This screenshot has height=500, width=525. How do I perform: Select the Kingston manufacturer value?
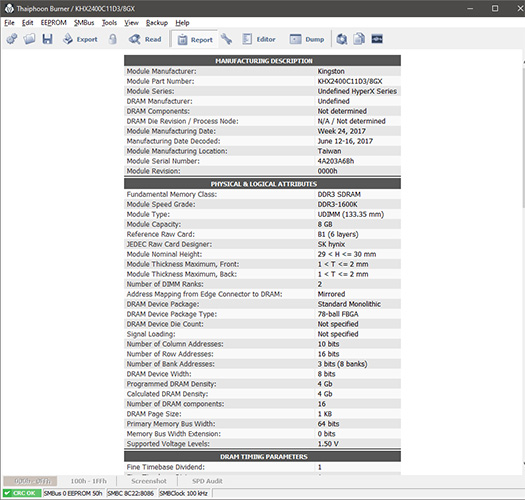[x=331, y=71]
